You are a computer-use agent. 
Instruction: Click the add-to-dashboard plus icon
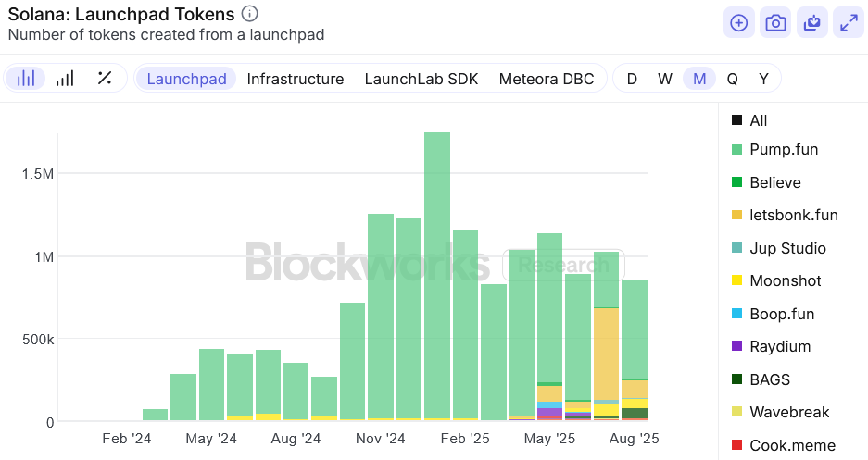pyautogui.click(x=739, y=22)
